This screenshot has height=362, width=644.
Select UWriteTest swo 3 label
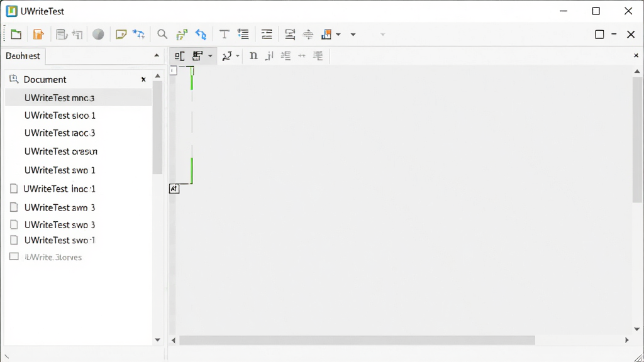point(60,225)
